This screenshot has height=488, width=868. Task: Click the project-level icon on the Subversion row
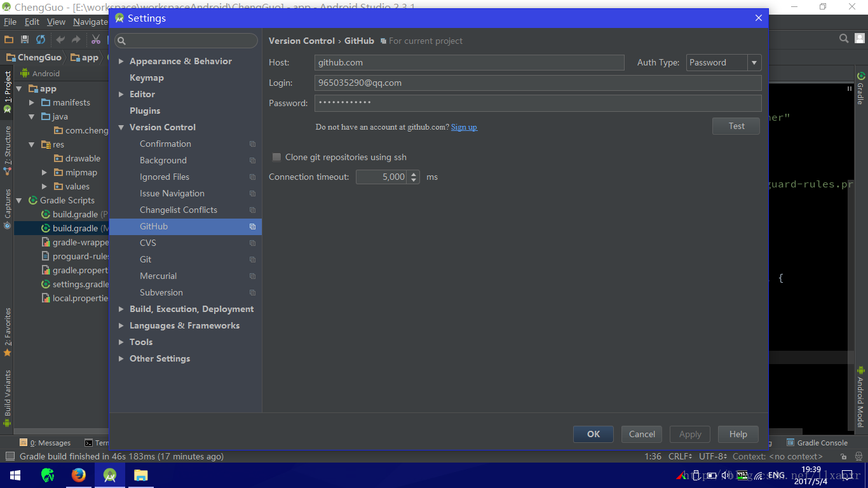pos(252,293)
